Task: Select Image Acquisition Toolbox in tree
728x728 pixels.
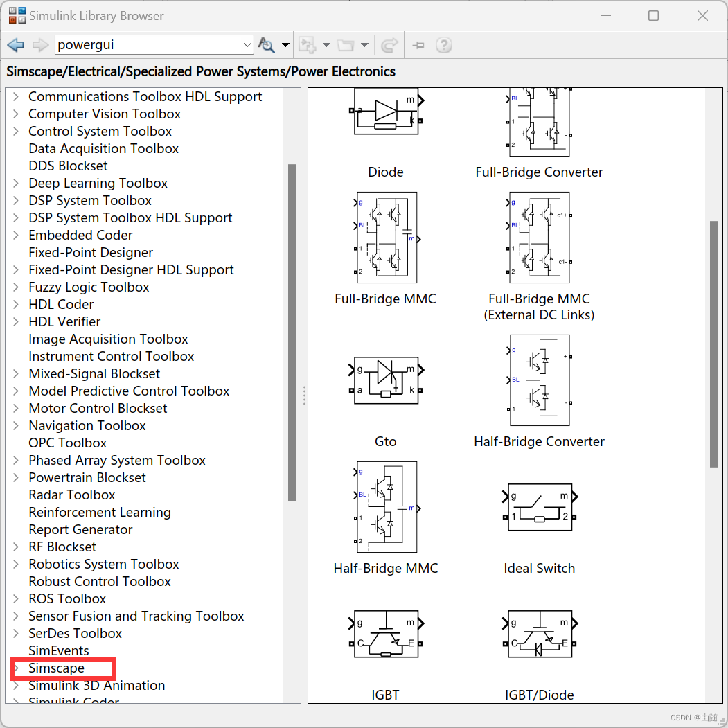Action: (108, 339)
